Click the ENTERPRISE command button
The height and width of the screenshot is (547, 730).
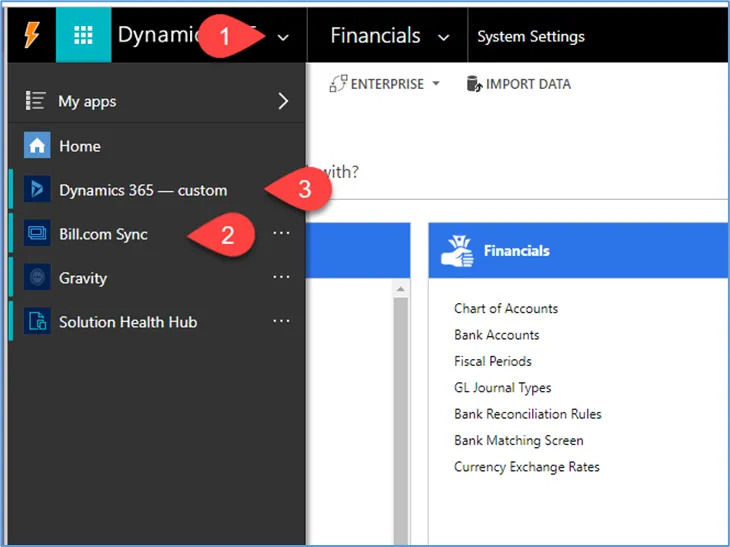pos(385,84)
